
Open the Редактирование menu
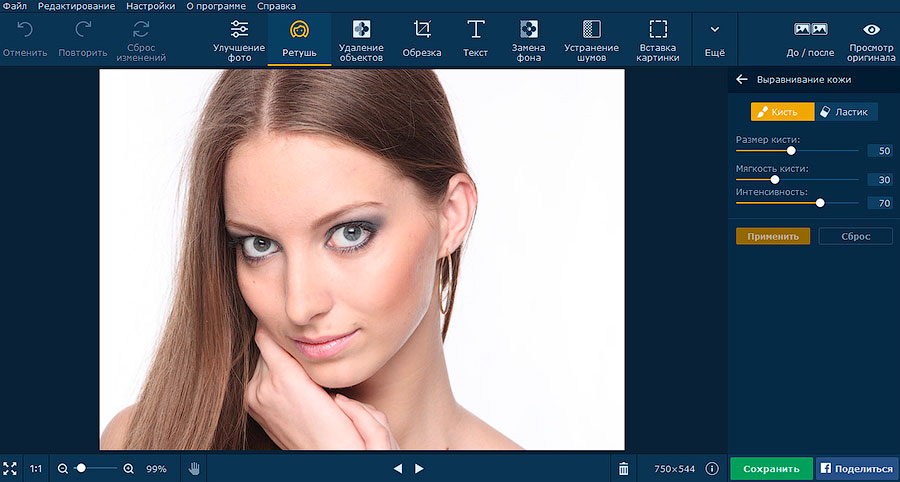(x=76, y=6)
